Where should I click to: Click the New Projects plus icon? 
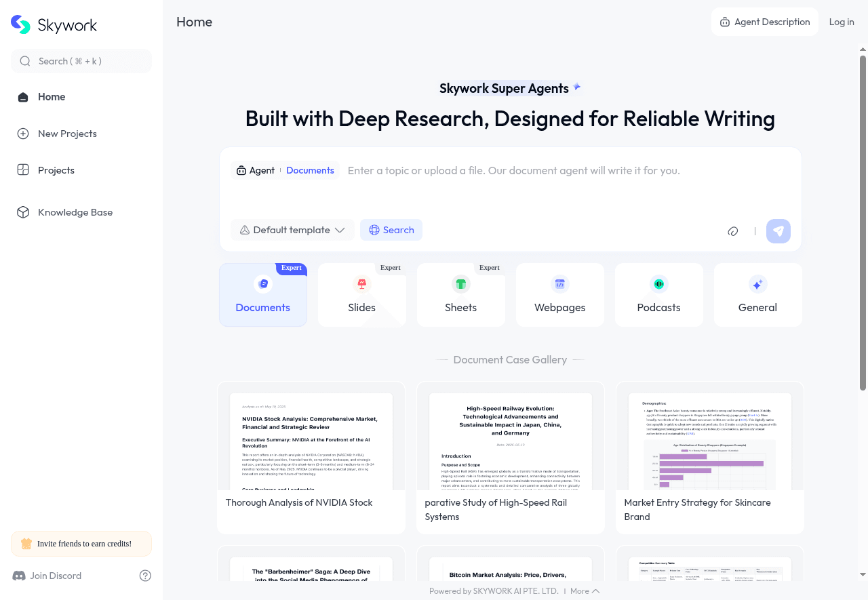click(x=23, y=134)
